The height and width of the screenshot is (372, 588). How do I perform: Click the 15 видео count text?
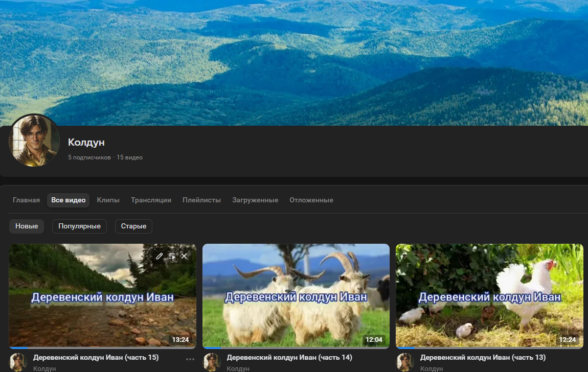point(129,157)
